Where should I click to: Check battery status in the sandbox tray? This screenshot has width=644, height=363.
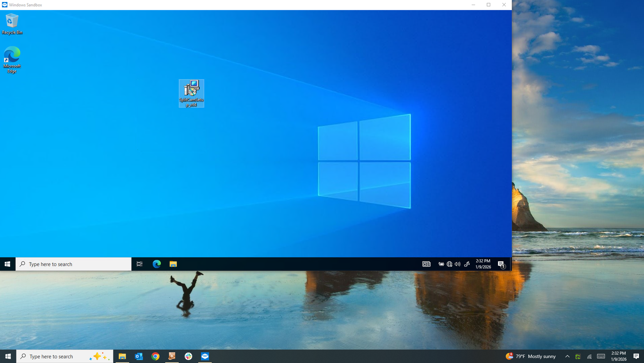[441, 264]
